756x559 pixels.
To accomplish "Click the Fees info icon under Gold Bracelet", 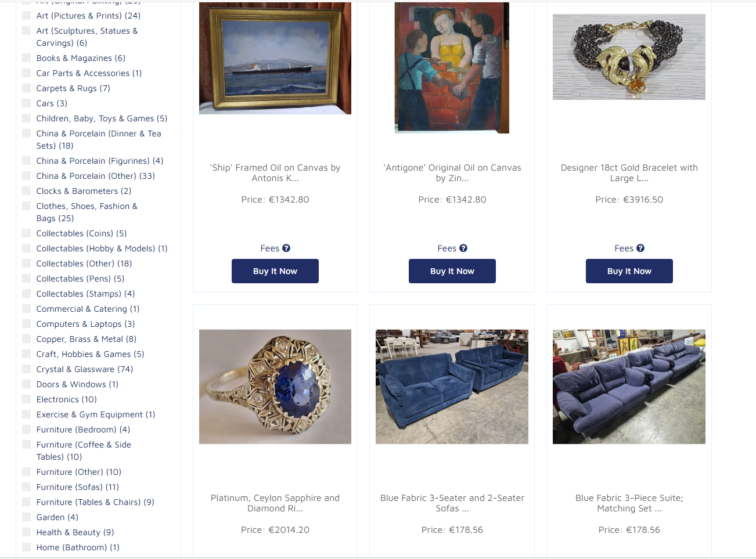I will [x=640, y=248].
